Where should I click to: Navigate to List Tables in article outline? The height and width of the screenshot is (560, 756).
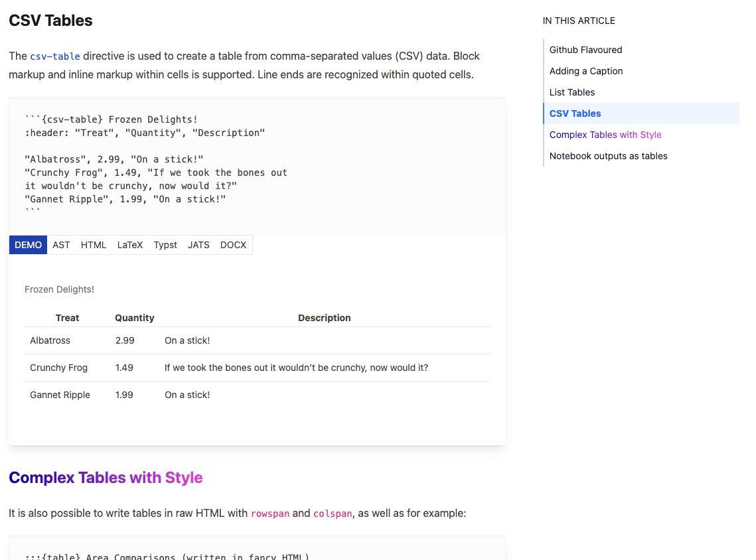(x=571, y=92)
